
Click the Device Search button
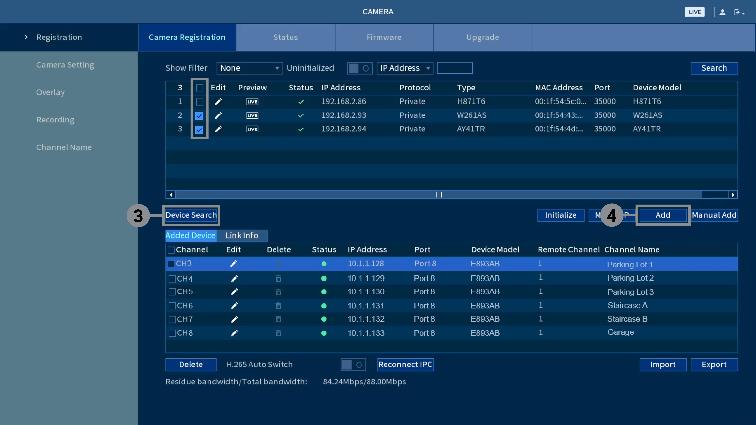pos(191,215)
